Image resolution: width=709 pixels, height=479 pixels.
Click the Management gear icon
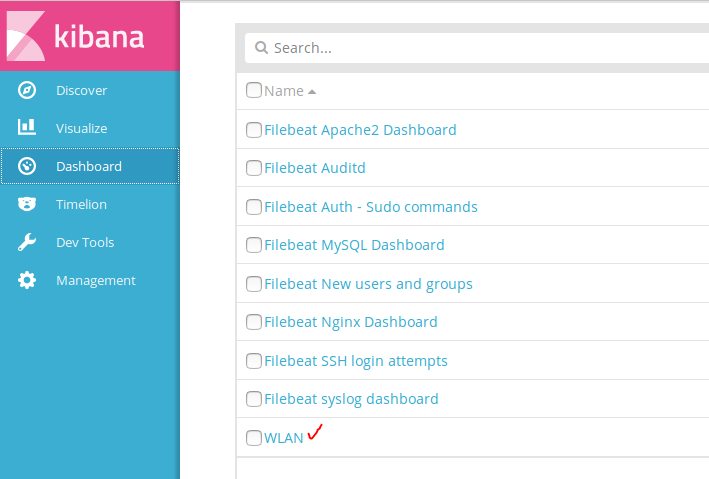(x=27, y=280)
